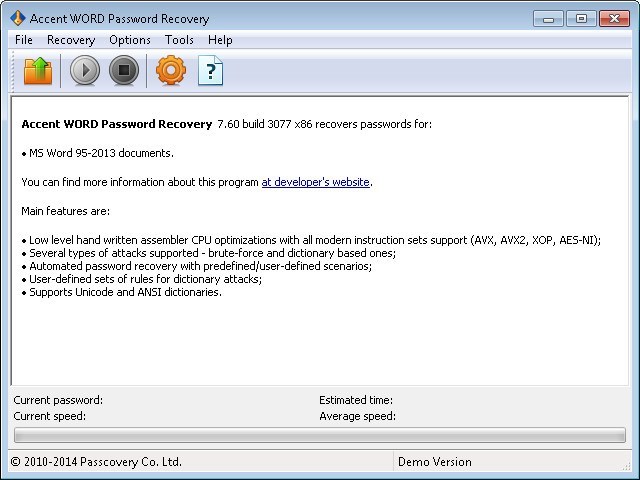Maximize the application window
Screen dimensions: 640x480
581,19
